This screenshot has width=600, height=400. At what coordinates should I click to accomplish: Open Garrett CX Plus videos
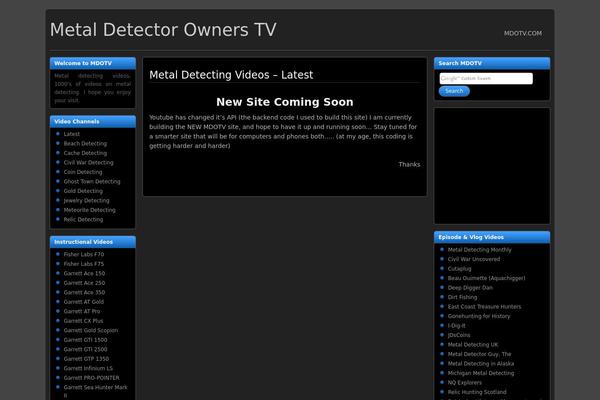tap(83, 321)
